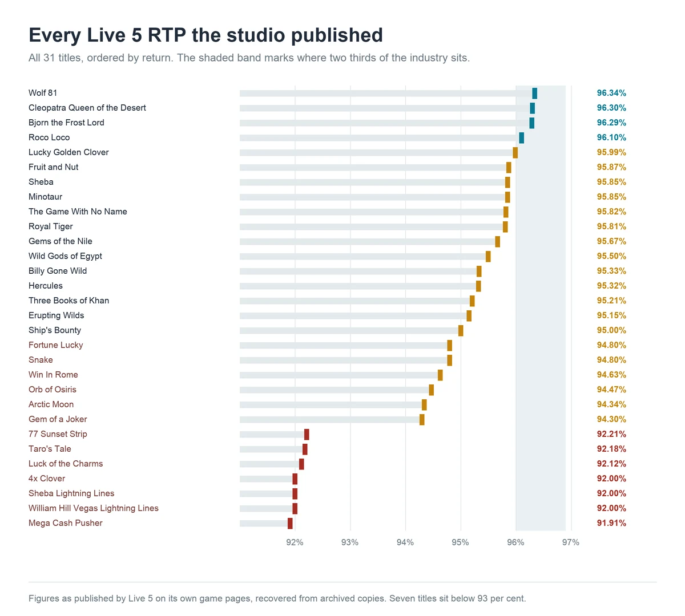This screenshot has width=685, height=616.
Task: Click the teal marker on the Roco Loco bar
Action: (521, 138)
